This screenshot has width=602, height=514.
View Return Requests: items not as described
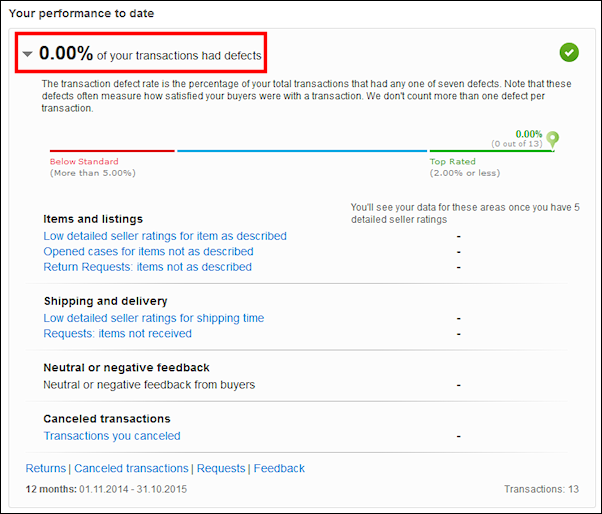[x=147, y=267]
